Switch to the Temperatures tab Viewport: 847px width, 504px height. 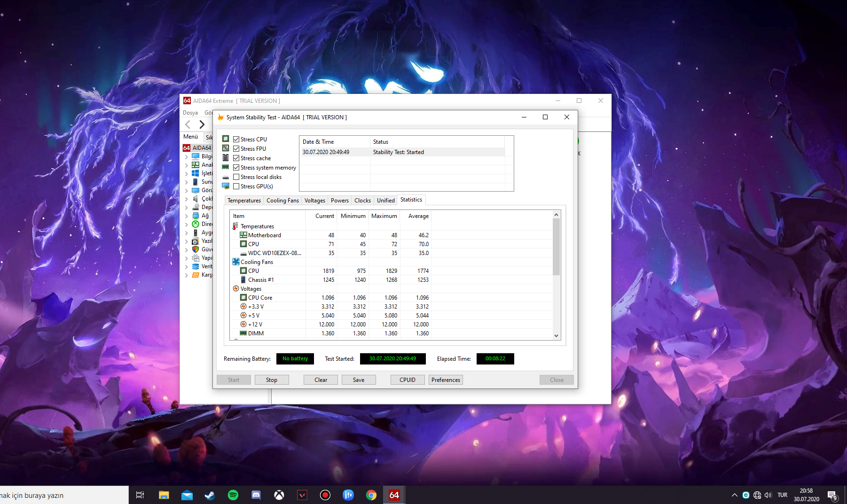coord(244,201)
